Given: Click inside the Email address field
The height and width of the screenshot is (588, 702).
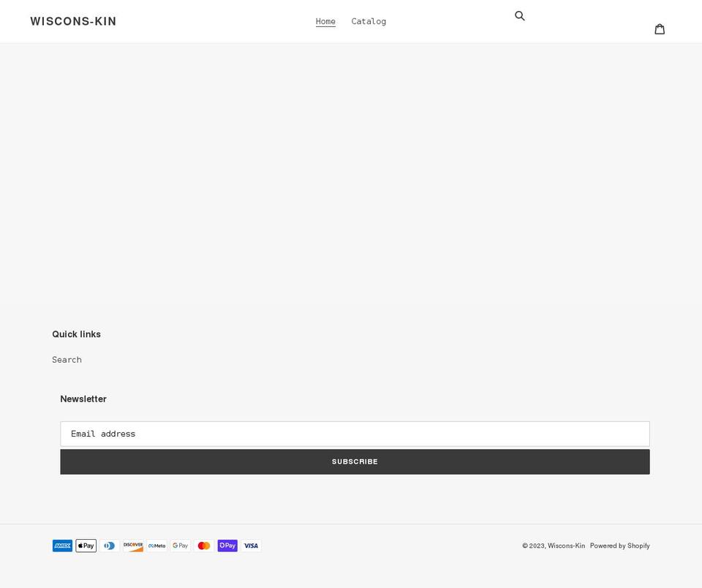Looking at the screenshot, I should 355,434.
